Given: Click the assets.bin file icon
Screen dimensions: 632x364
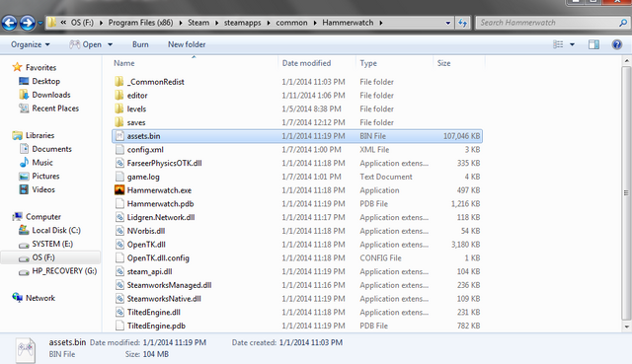Looking at the screenshot, I should coord(119,136).
